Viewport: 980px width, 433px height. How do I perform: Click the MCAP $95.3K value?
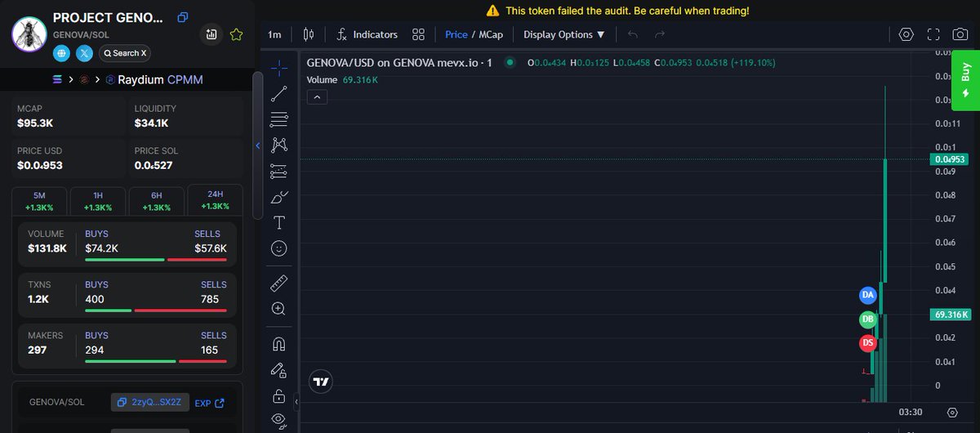(x=37, y=123)
